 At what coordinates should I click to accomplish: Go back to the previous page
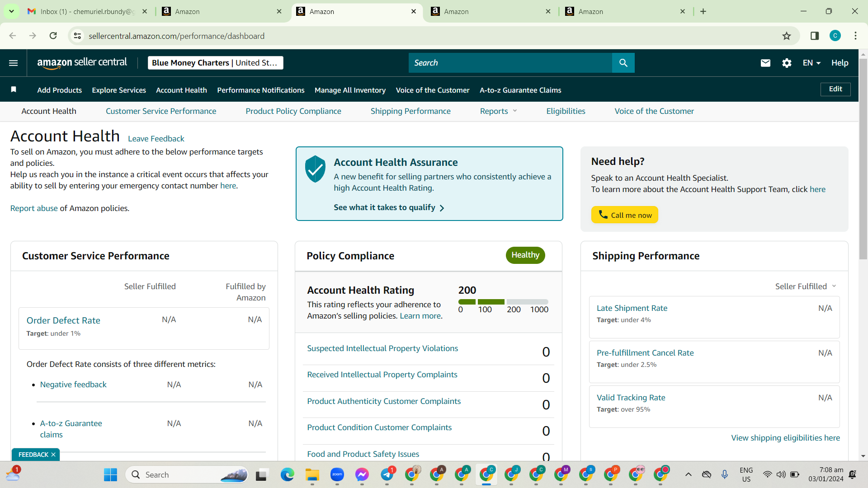[x=13, y=36]
